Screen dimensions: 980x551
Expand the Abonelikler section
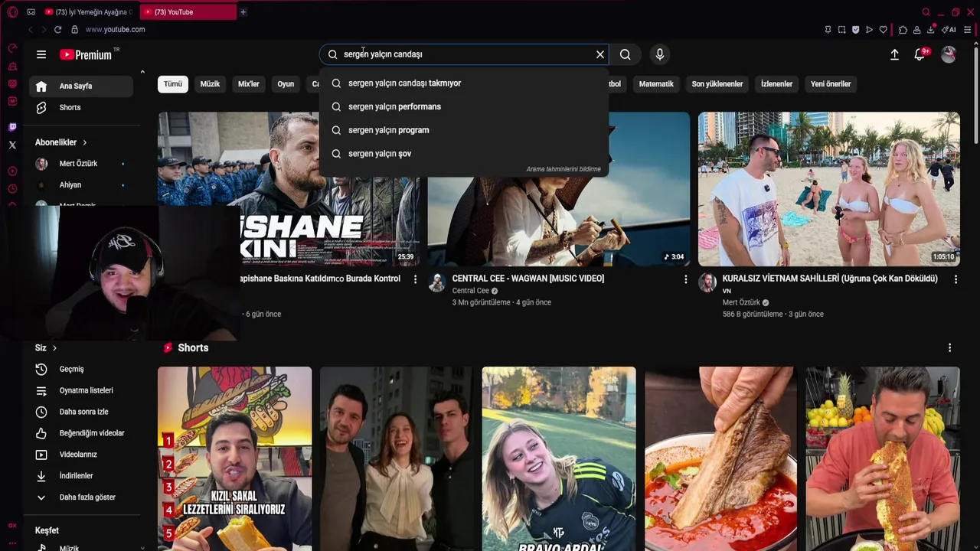click(61, 142)
